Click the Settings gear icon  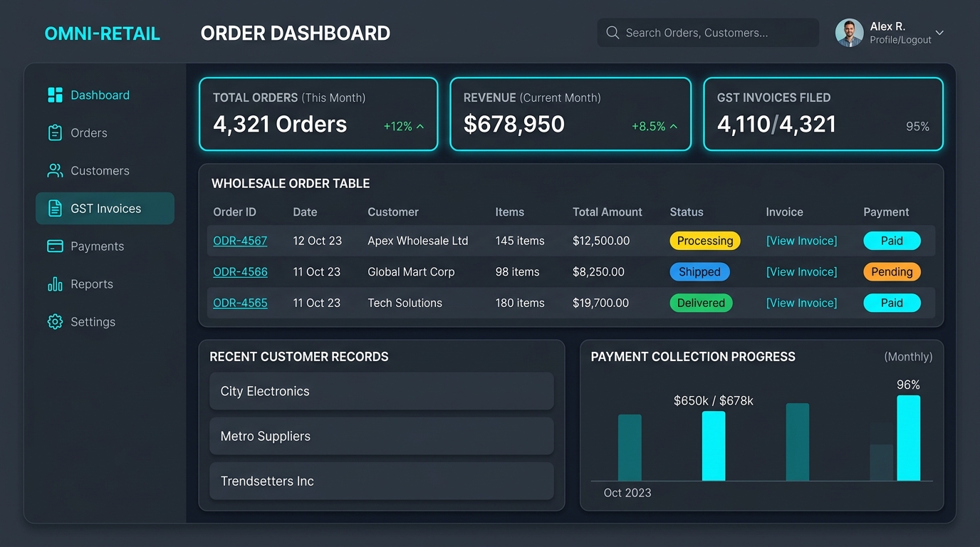[55, 321]
